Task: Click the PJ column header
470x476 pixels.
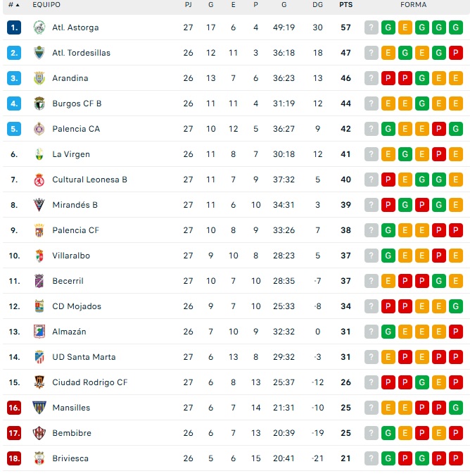Action: click(x=188, y=5)
